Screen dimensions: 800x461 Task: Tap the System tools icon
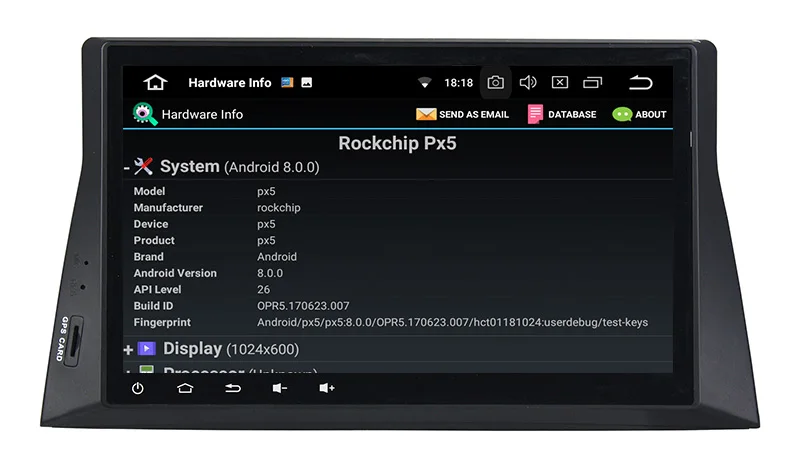pos(143,166)
